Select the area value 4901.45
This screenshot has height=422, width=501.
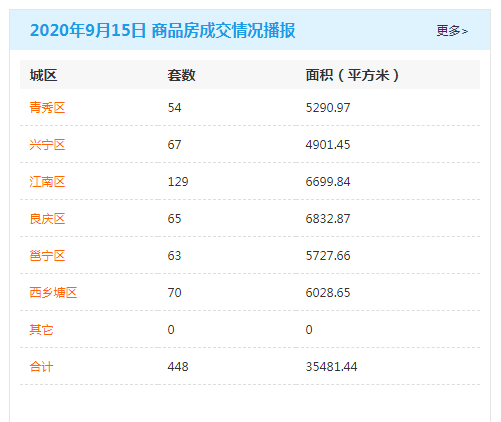[x=328, y=145]
